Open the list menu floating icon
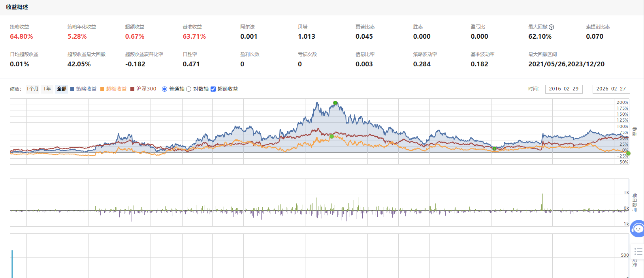The height and width of the screenshot is (278, 644). pyautogui.click(x=638, y=252)
